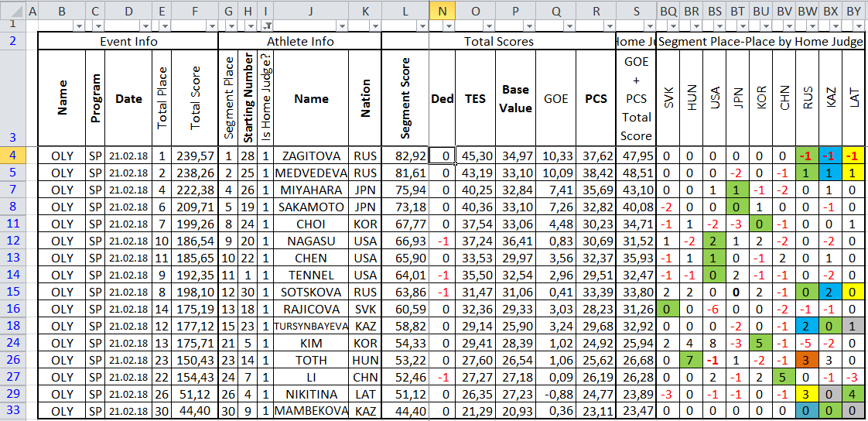868x421 pixels.
Task: Open the active filter on column I
Action: click(268, 26)
